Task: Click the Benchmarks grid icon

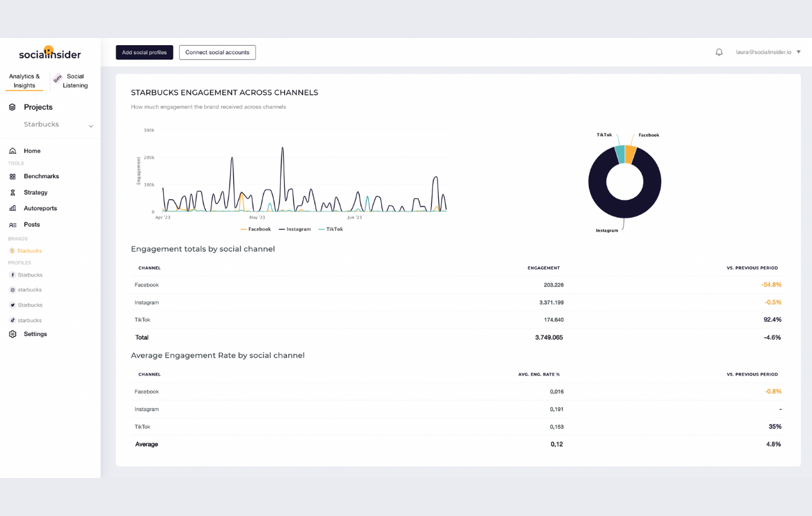Action: (12, 176)
